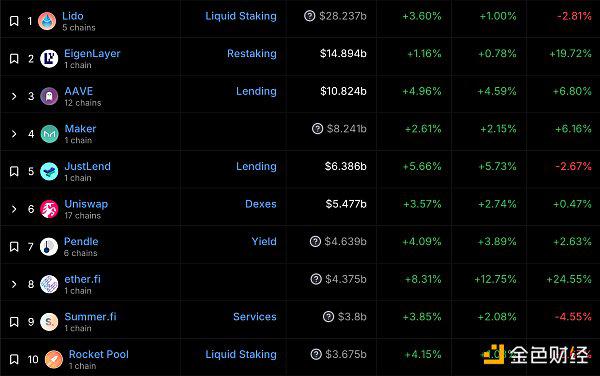Click the Maker logo icon
The width and height of the screenshot is (600, 376).
(x=49, y=134)
